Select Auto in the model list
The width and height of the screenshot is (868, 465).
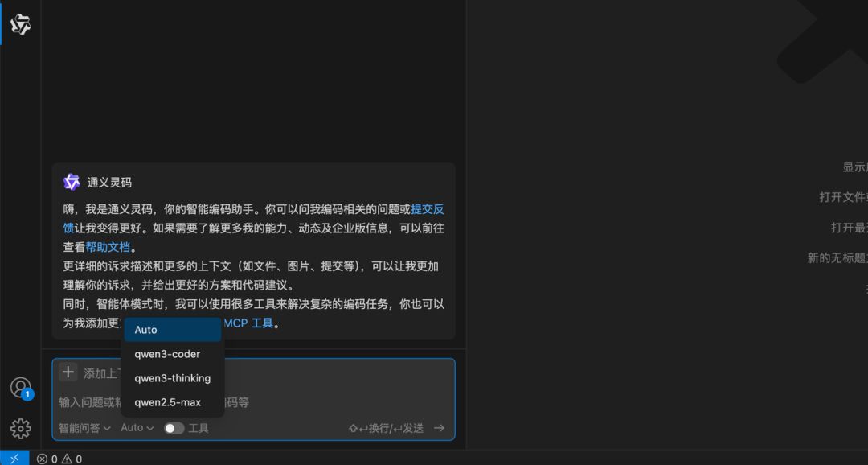coord(173,330)
